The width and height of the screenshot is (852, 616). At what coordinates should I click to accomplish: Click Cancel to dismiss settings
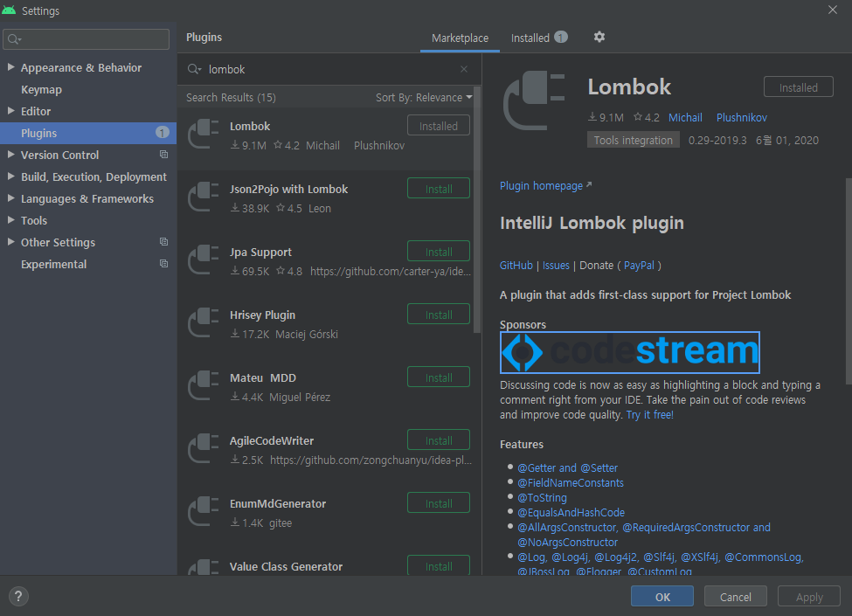click(x=735, y=597)
